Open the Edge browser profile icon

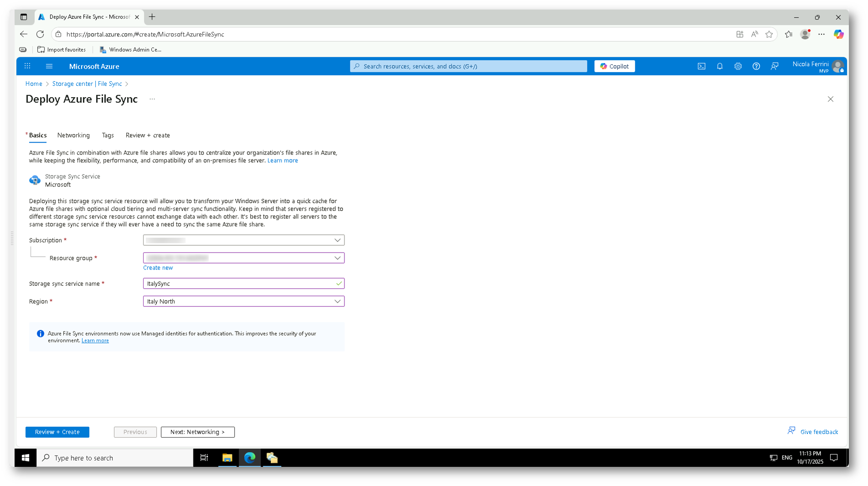pyautogui.click(x=805, y=34)
